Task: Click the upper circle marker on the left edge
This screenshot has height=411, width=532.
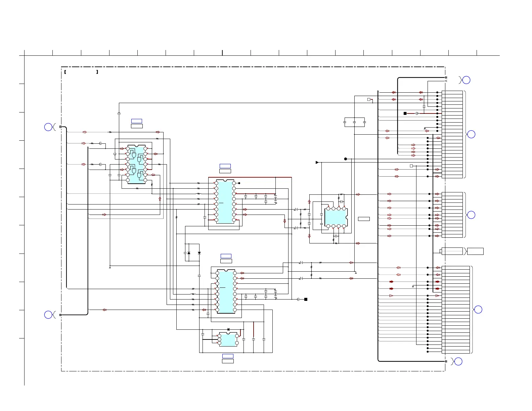Action: (48, 127)
